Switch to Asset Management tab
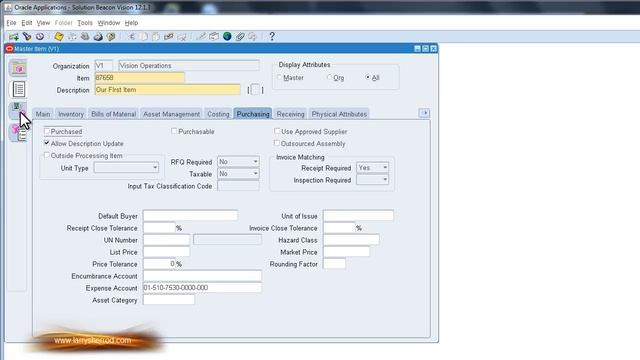 pyautogui.click(x=171, y=114)
